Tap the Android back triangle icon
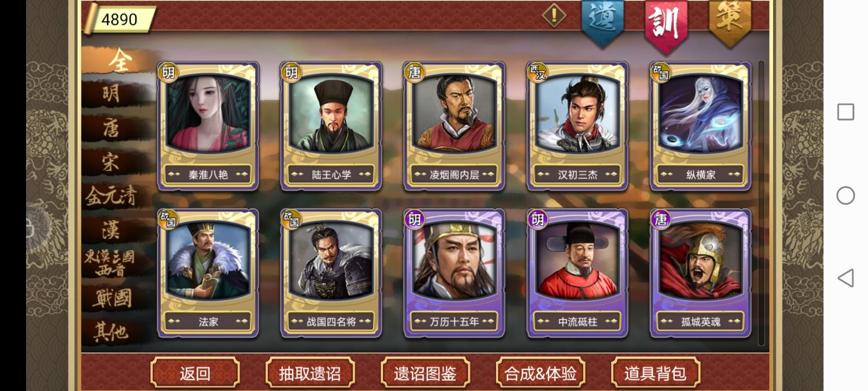 [x=845, y=278]
